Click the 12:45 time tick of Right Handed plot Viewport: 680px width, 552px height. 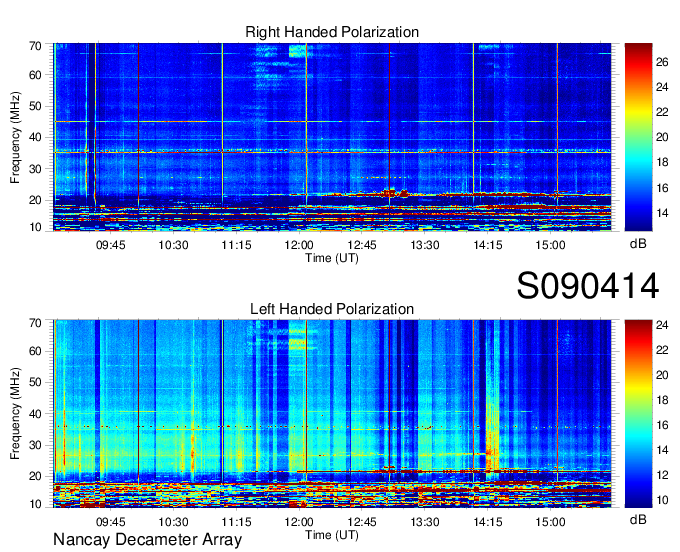(362, 245)
